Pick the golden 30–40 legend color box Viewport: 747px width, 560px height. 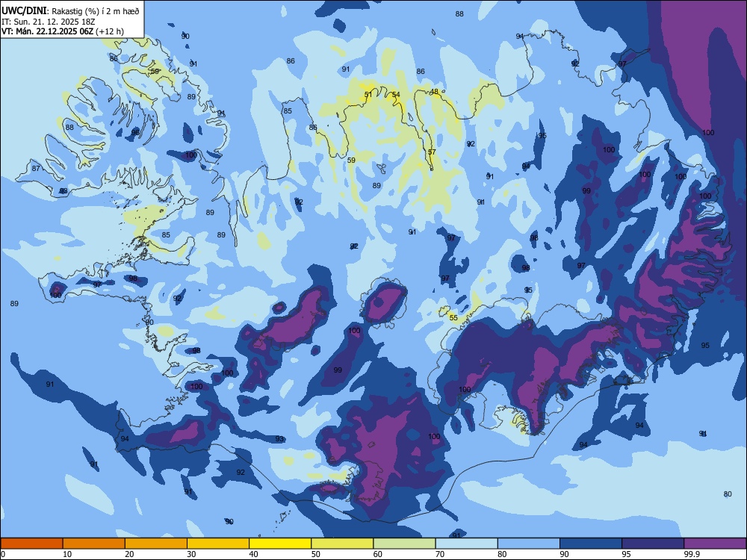click(x=218, y=544)
